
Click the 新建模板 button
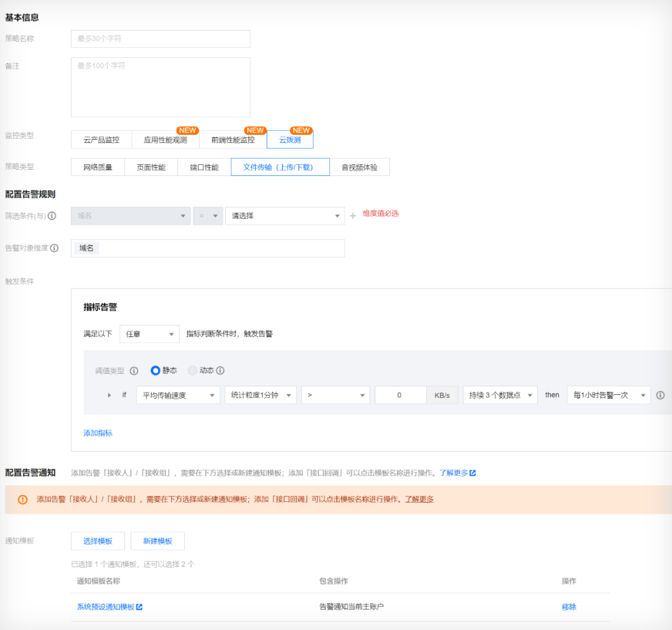(x=157, y=541)
